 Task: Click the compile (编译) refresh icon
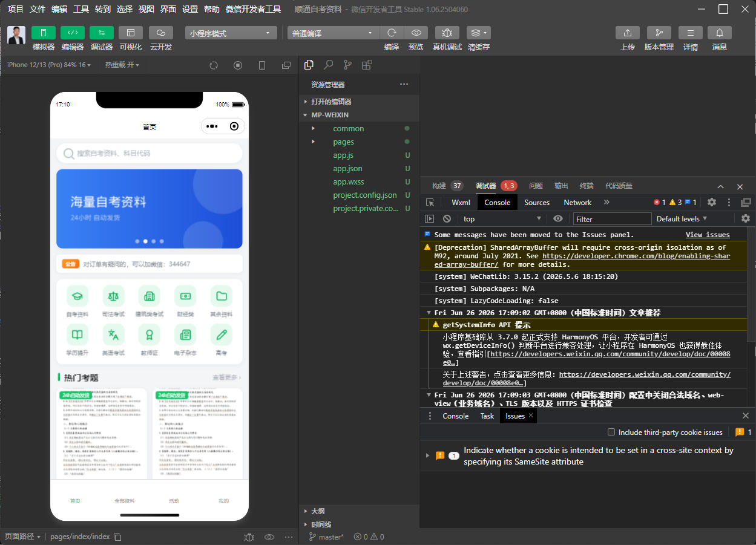coord(392,33)
